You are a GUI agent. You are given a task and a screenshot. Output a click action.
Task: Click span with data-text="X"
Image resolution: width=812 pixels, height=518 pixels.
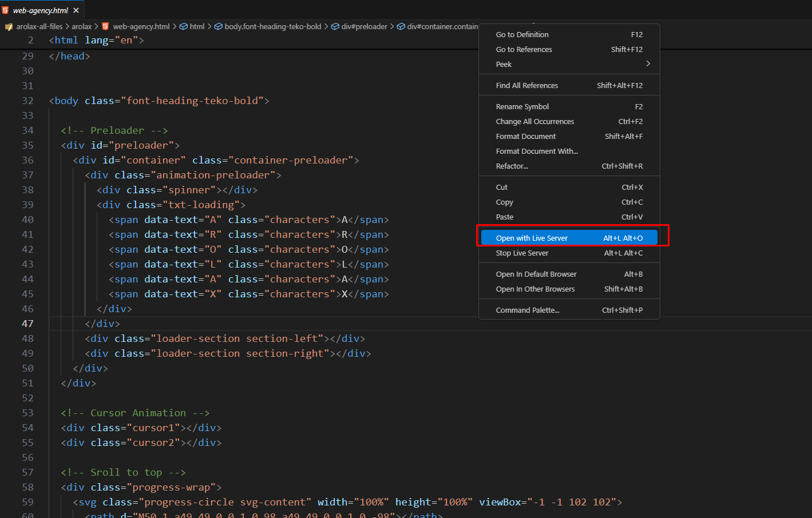coord(249,294)
